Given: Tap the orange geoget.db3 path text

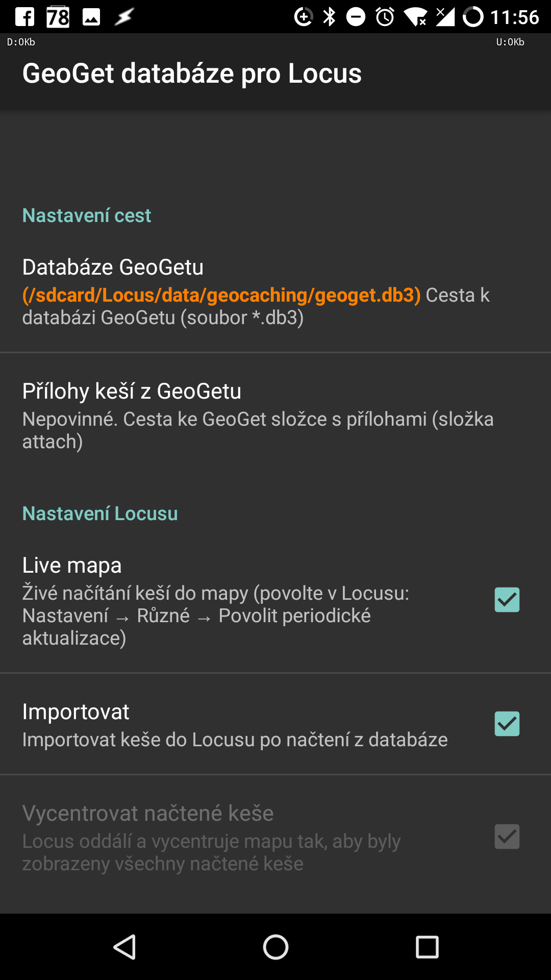Looking at the screenshot, I should point(221,295).
